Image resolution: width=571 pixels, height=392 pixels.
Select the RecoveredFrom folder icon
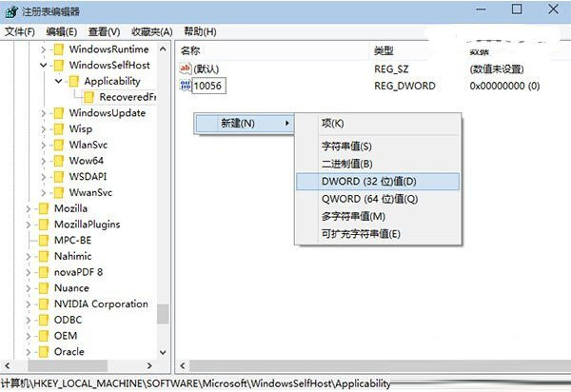point(89,97)
